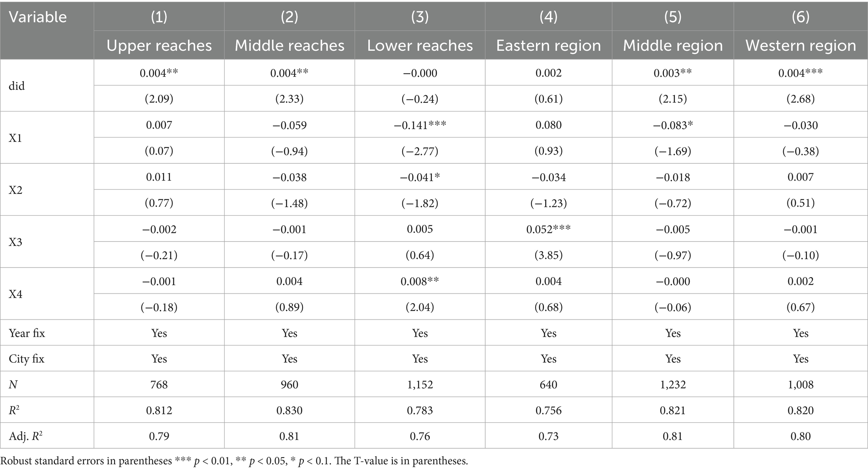Click the Middle reaches column header

289,45
